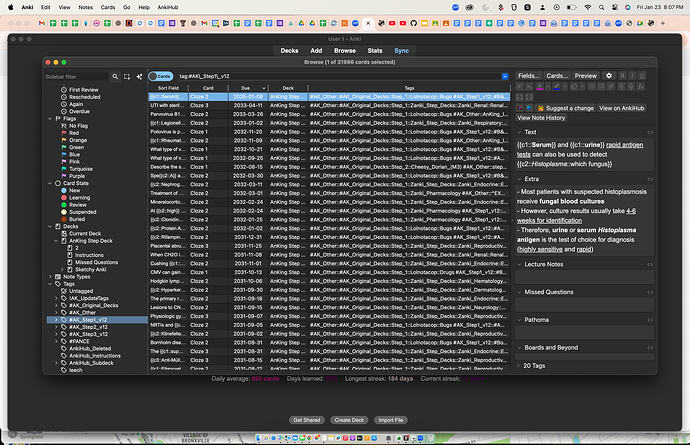Toggle sticky pin for Missed Questions field
This screenshot has width=690, height=445.
tap(650, 292)
